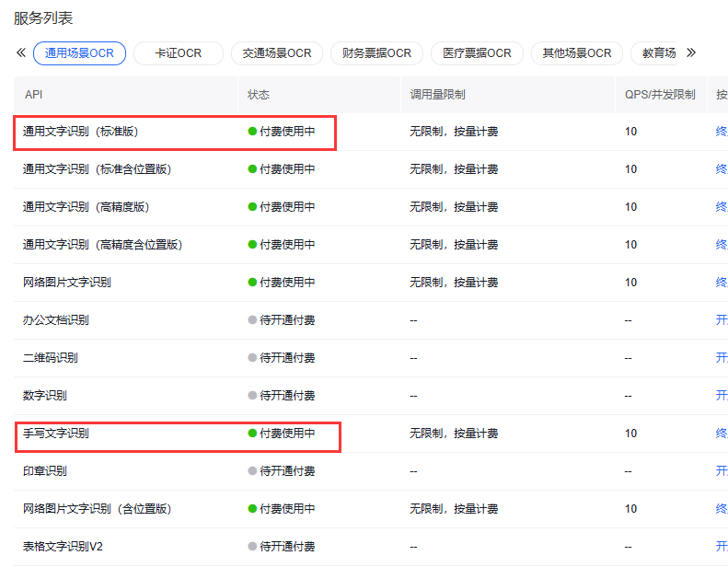Click the action link for 通用文字识别（标准版）row
The height and width of the screenshot is (567, 728).
[x=722, y=132]
